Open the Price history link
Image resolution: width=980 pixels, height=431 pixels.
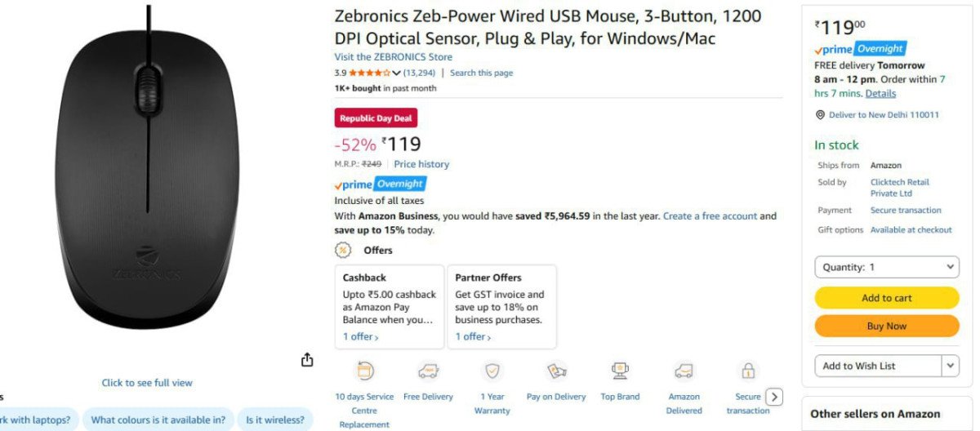[421, 164]
